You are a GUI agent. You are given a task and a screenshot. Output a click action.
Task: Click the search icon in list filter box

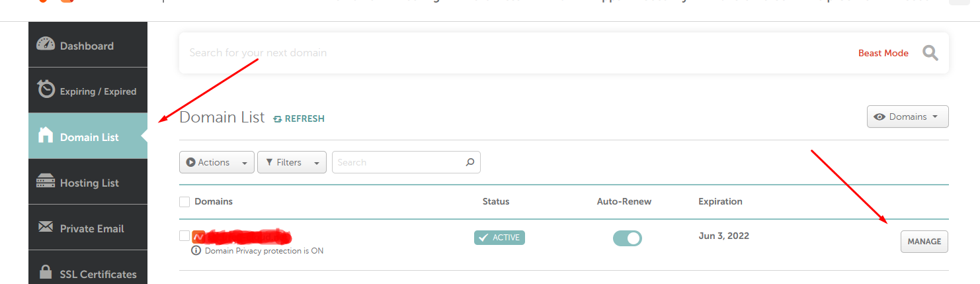(x=470, y=162)
